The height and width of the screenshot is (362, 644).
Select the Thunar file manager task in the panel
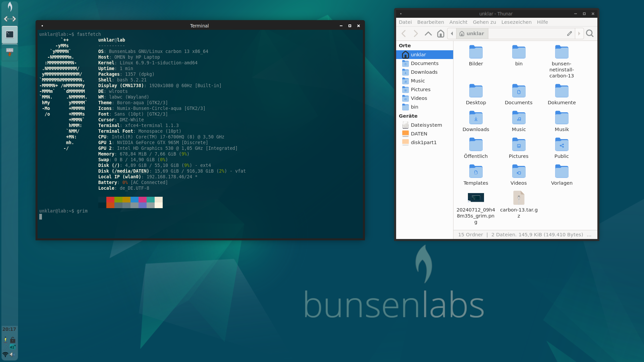pyautogui.click(x=10, y=53)
